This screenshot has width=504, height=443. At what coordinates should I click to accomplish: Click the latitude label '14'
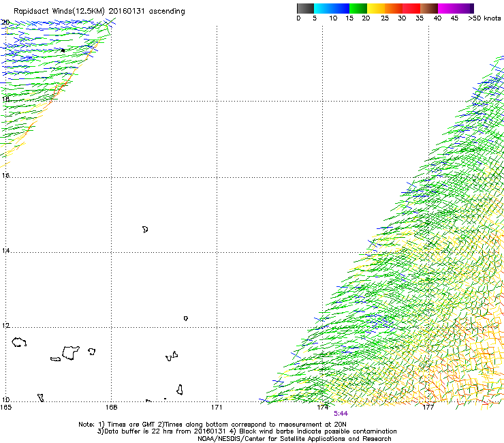(5, 250)
